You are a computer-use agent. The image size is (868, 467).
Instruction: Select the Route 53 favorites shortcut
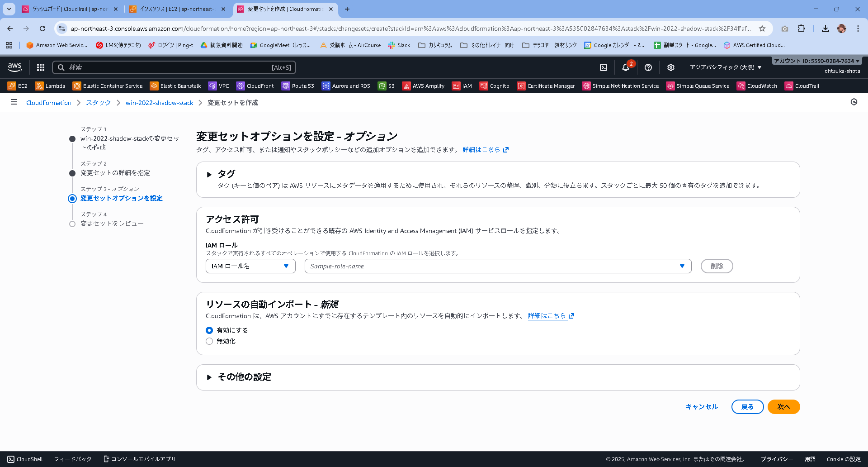click(298, 86)
